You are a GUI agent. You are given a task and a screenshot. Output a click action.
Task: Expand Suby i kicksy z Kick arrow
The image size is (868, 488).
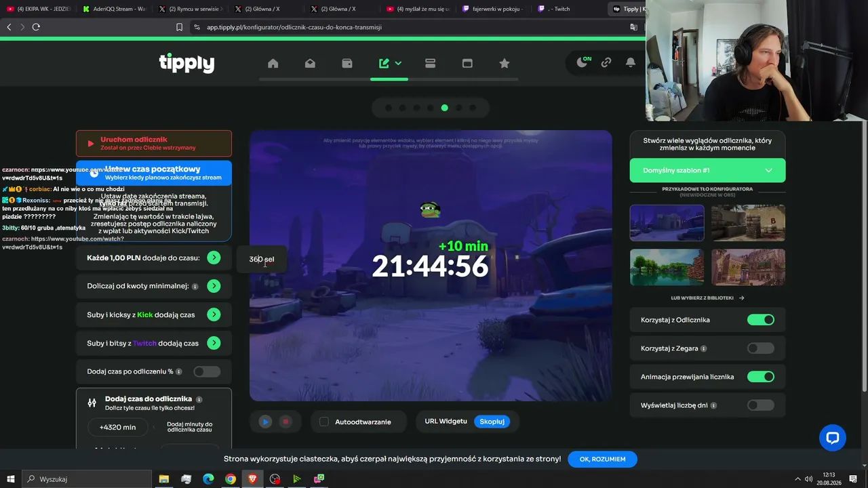click(214, 314)
